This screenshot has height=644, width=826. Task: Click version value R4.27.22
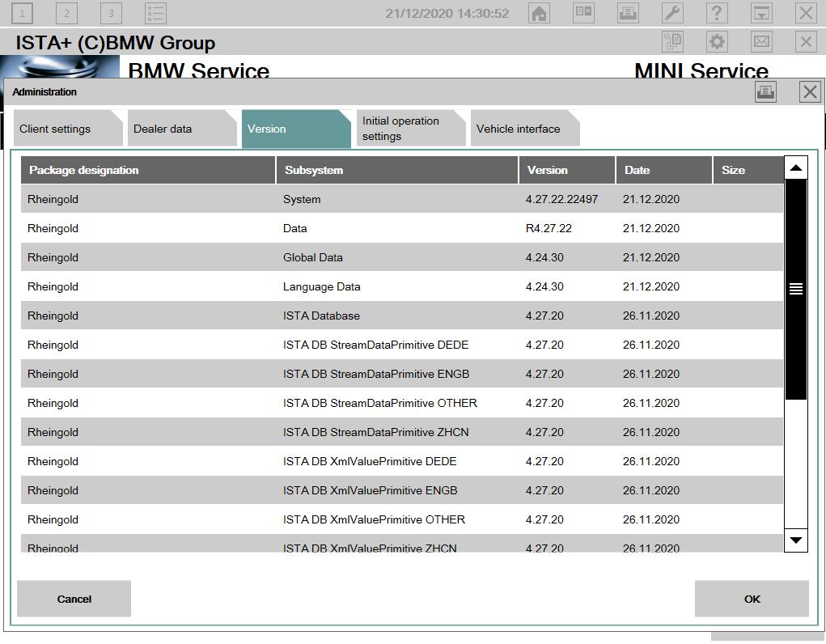pos(549,228)
